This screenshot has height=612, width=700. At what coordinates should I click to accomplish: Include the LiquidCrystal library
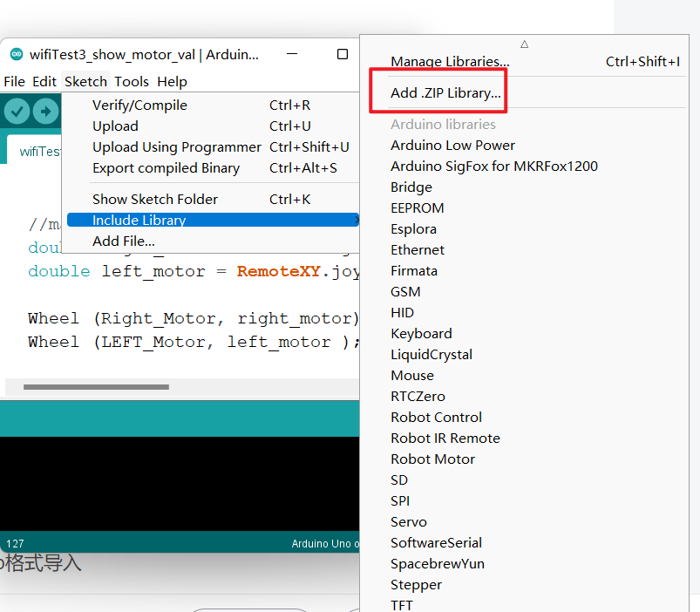coord(525,355)
